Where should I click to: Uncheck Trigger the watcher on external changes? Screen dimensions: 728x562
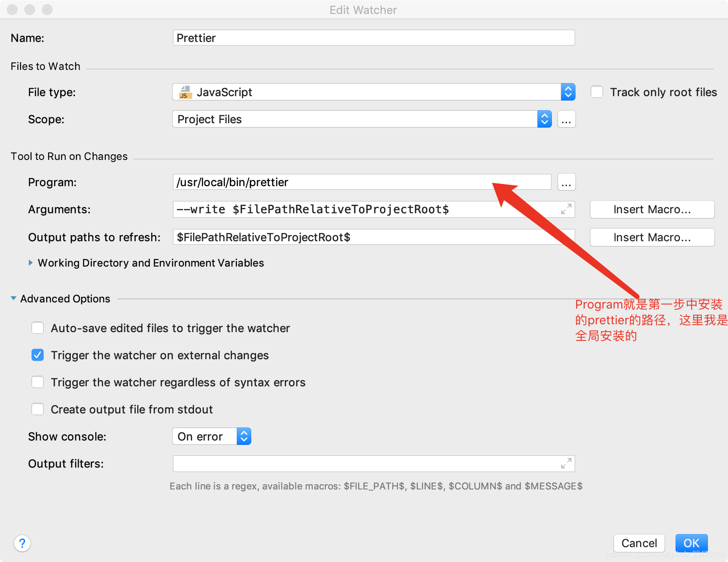point(38,355)
